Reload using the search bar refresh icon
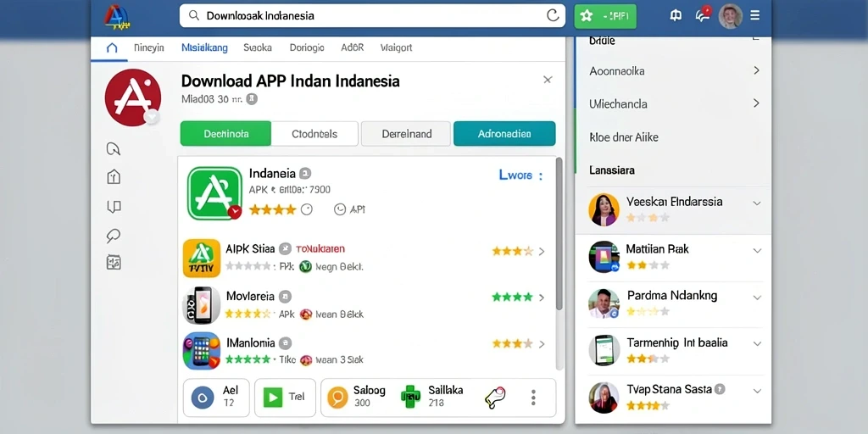This screenshot has height=434, width=868. click(x=553, y=15)
